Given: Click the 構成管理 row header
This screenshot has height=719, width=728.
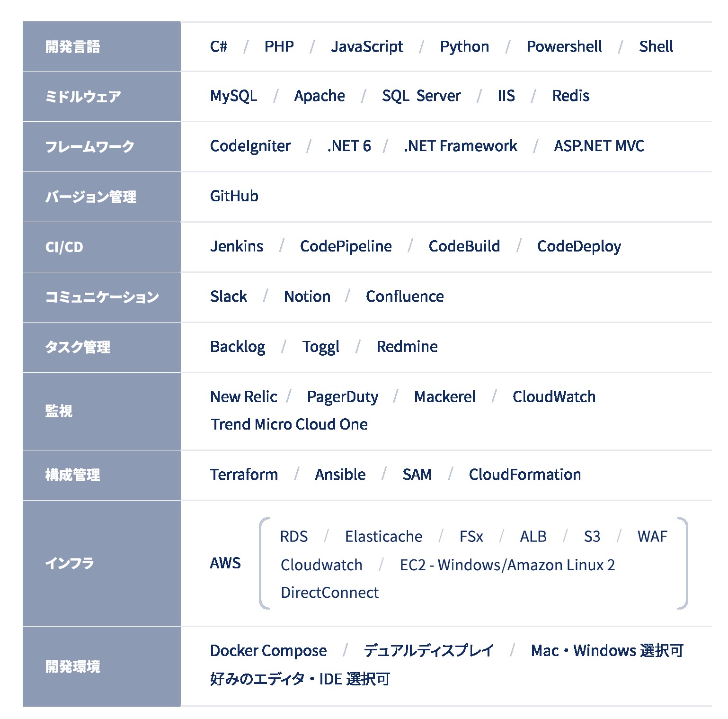Looking at the screenshot, I should coord(101,475).
